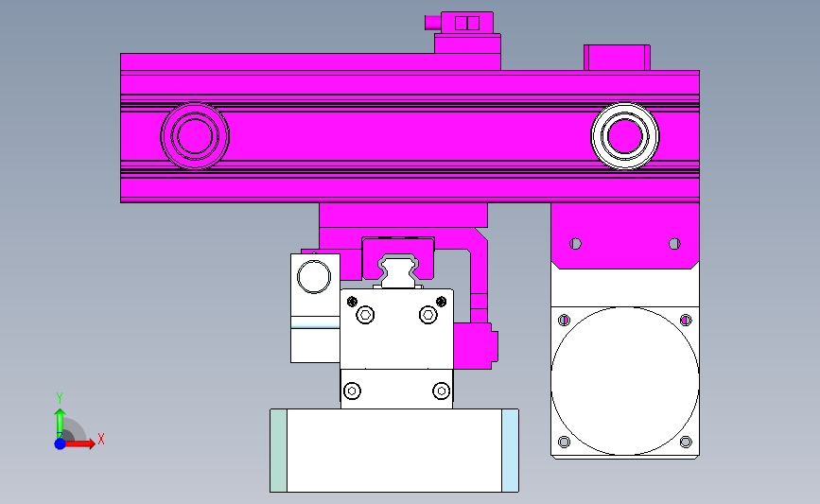This screenshot has height=504, width=820.
Task: Click the left hex socket screw on the carriage block
Action: [365, 315]
